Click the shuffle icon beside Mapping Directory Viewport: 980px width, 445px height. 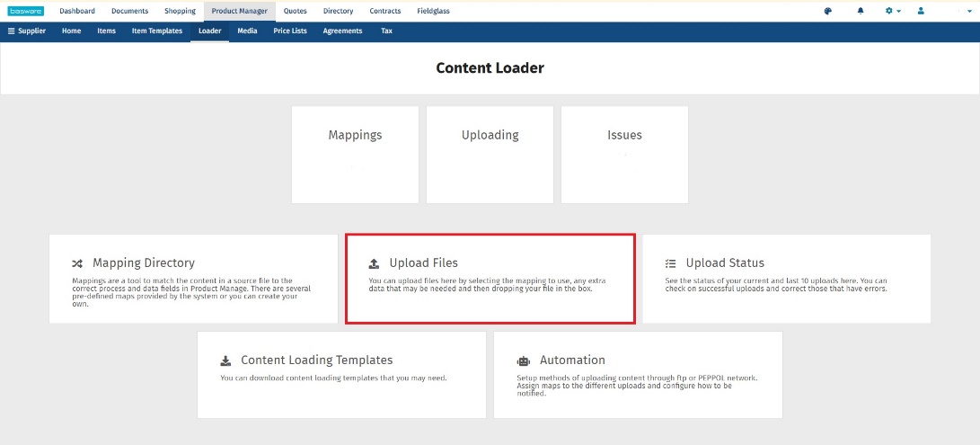click(77, 263)
